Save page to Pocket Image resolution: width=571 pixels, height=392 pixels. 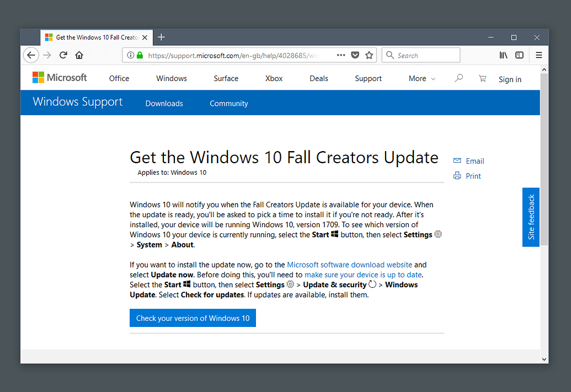[355, 55]
